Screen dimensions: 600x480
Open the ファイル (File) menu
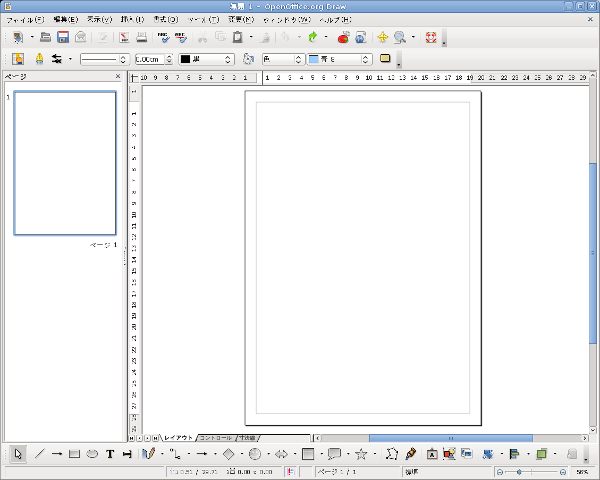pyautogui.click(x=25, y=20)
